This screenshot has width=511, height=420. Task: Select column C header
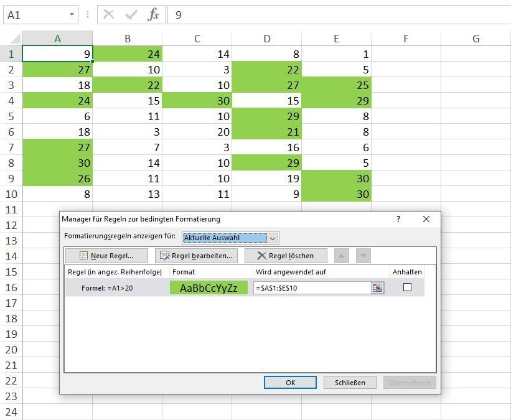point(197,39)
